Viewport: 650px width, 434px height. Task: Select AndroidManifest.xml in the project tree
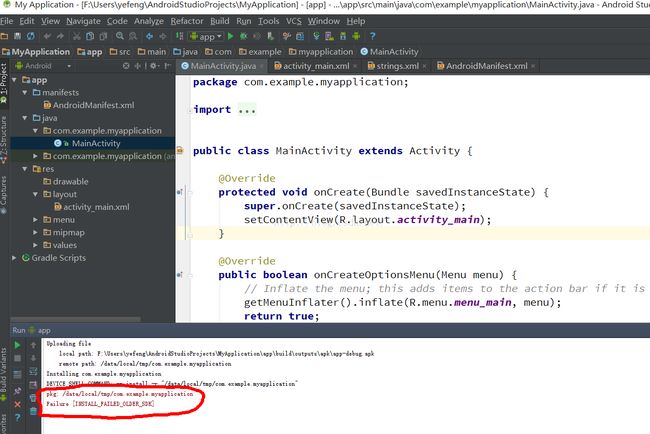pyautogui.click(x=89, y=105)
